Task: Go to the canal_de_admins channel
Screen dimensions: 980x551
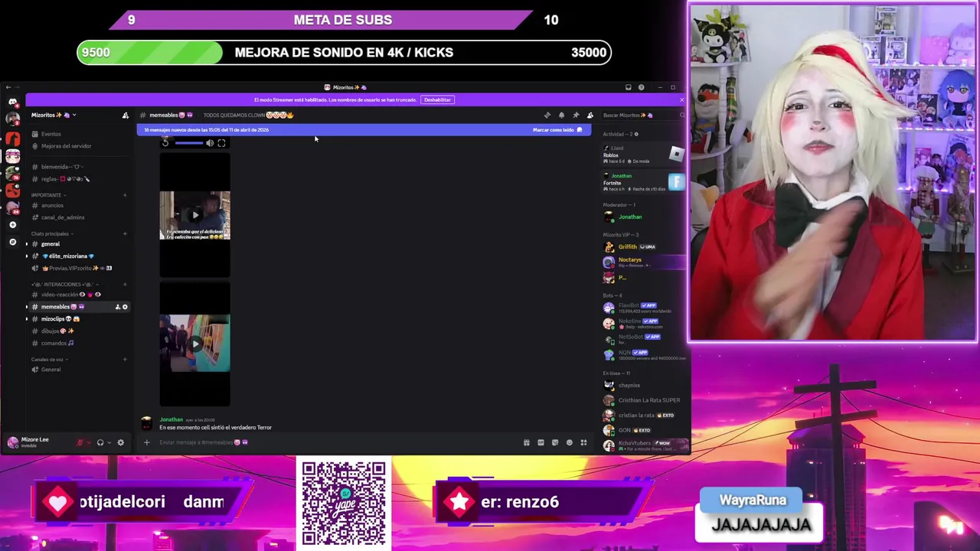Action: tap(79, 217)
